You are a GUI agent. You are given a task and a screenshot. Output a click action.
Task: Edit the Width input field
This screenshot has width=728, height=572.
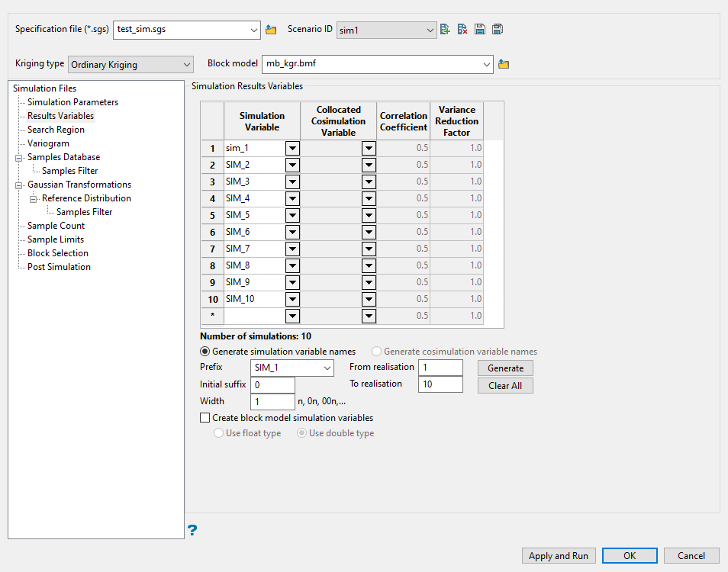[272, 401]
